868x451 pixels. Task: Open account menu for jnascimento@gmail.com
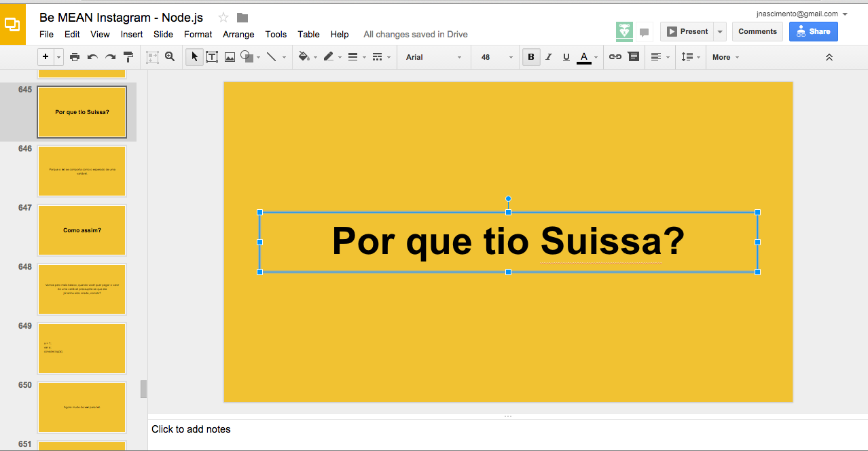point(801,14)
